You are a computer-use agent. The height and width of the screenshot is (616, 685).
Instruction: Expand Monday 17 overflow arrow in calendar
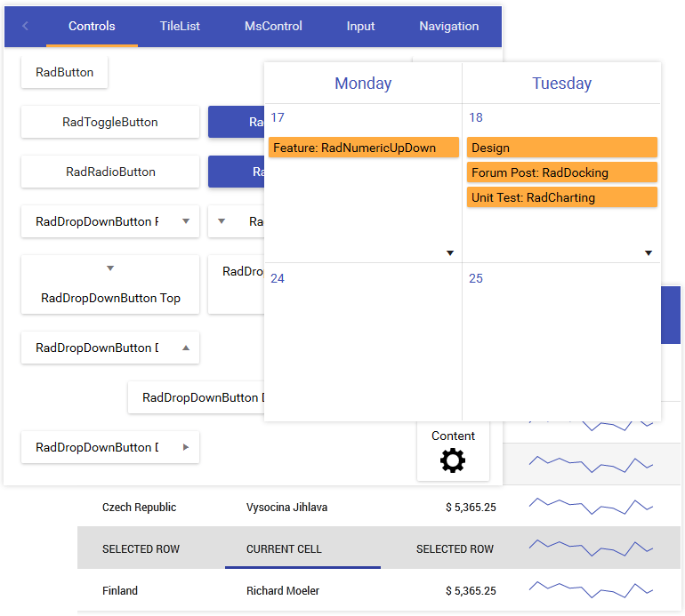pos(450,253)
